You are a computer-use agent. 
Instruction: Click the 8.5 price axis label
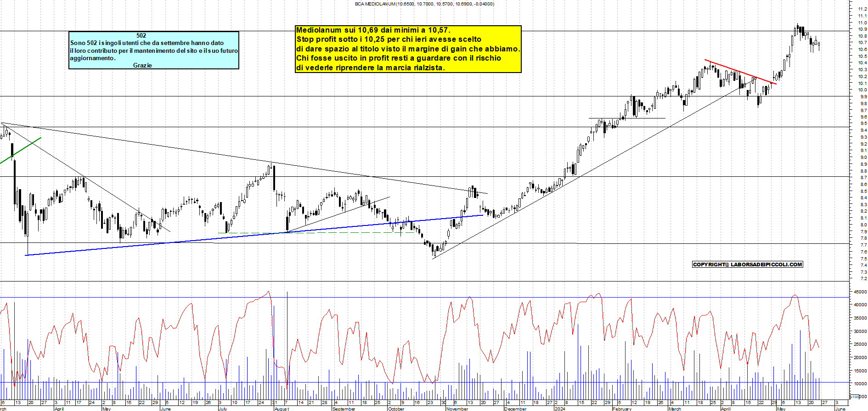(863, 191)
